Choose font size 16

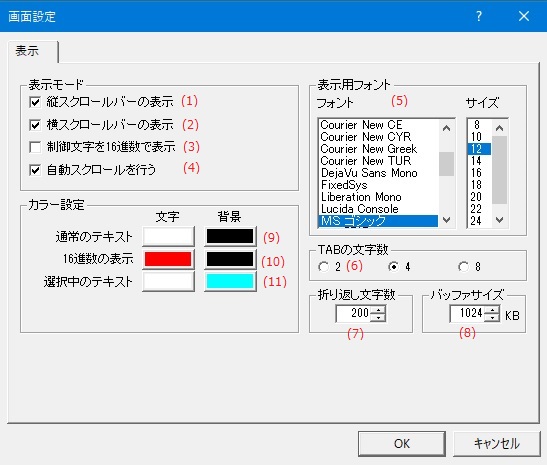pos(479,173)
